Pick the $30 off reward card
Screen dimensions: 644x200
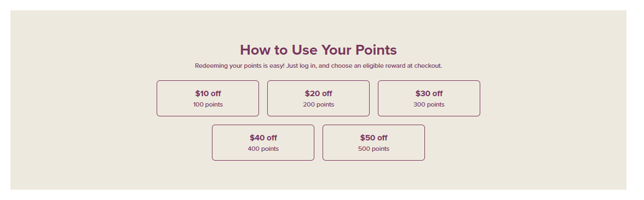429,98
